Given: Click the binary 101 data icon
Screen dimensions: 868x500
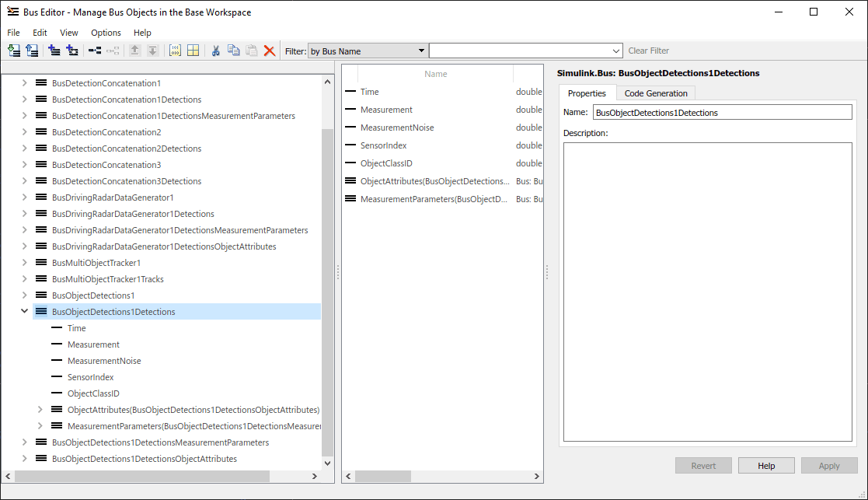Looking at the screenshot, I should 175,51.
